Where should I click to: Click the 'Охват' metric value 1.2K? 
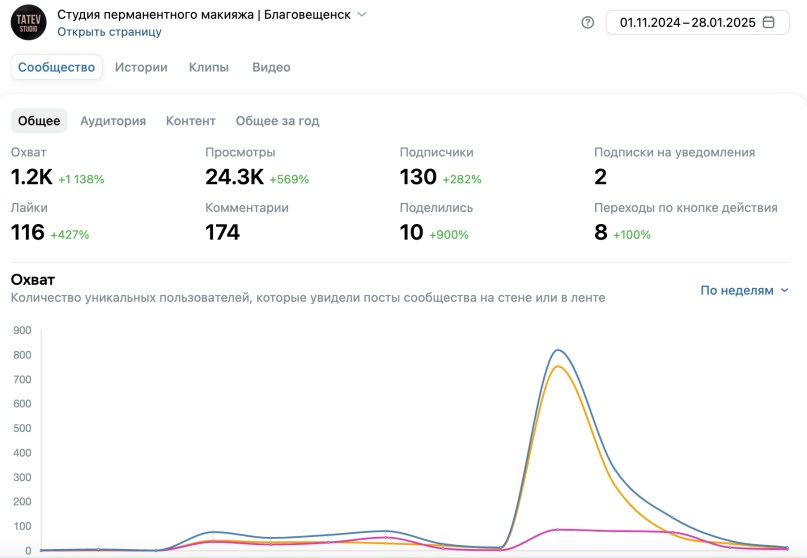coord(31,177)
